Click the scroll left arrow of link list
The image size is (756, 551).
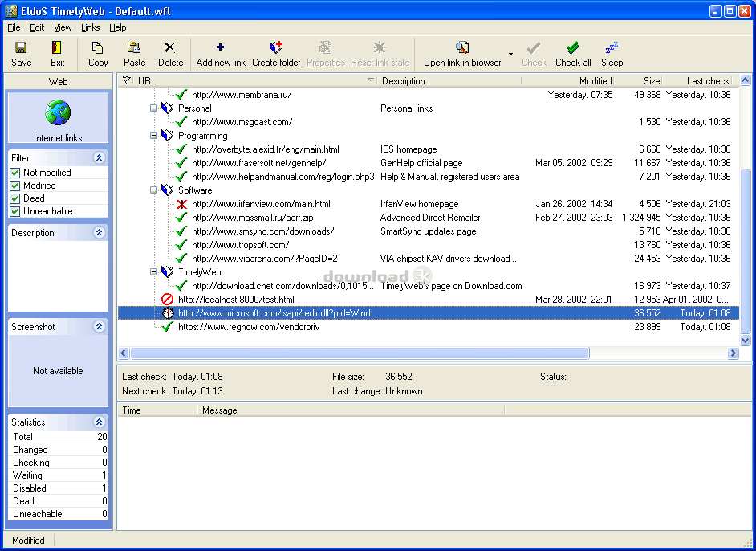[x=124, y=353]
